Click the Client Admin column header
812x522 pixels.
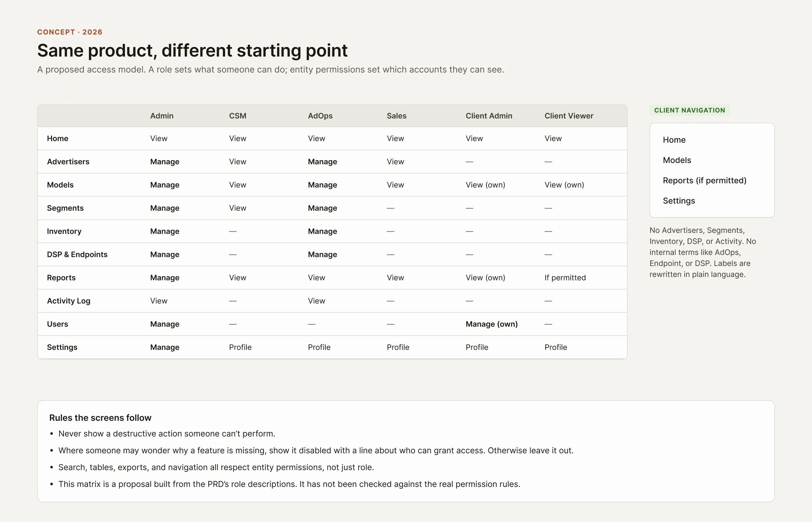point(489,116)
